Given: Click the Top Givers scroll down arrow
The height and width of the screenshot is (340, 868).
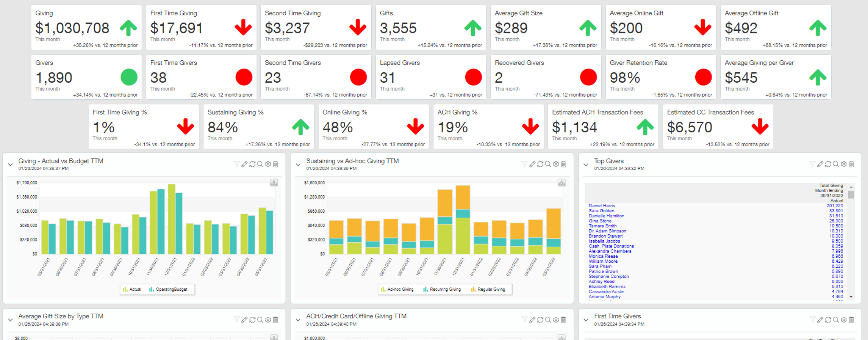Looking at the screenshot, I should click(x=851, y=297).
